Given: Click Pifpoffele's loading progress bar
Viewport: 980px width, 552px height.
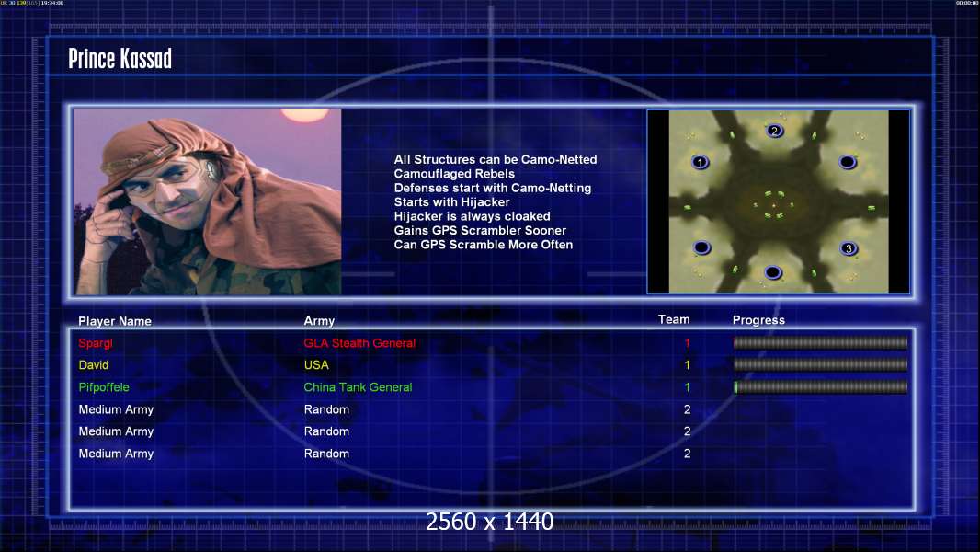Looking at the screenshot, I should [x=821, y=387].
